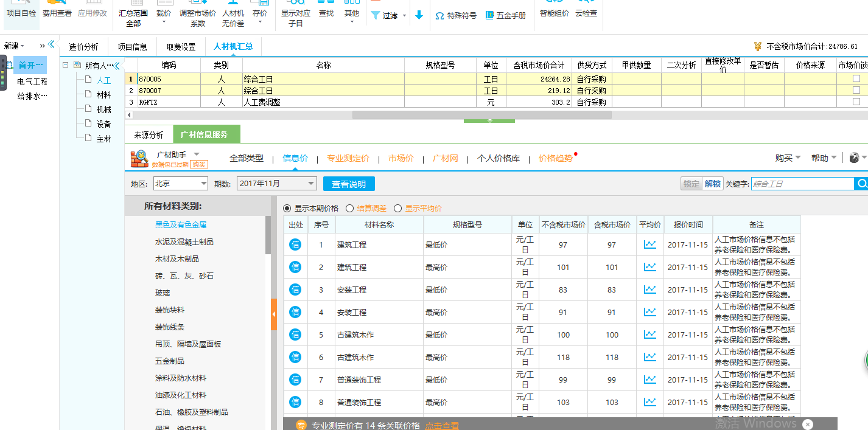Switch to 来源分析 tab

pos(149,135)
